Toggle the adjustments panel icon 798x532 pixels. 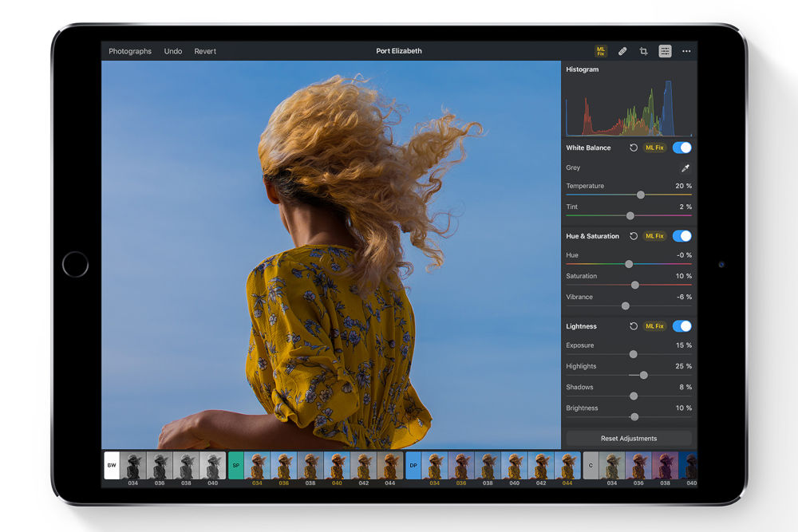(665, 51)
